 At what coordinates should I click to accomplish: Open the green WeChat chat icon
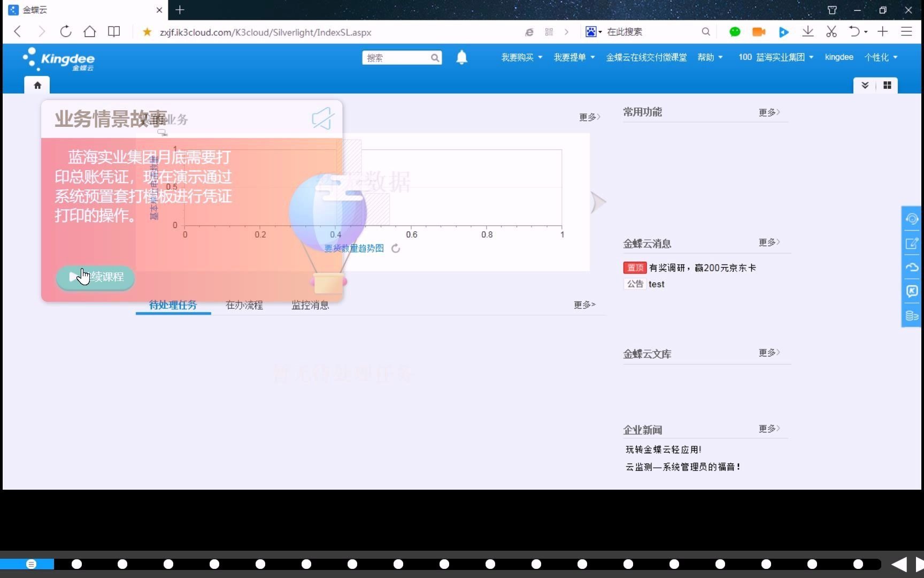click(735, 32)
